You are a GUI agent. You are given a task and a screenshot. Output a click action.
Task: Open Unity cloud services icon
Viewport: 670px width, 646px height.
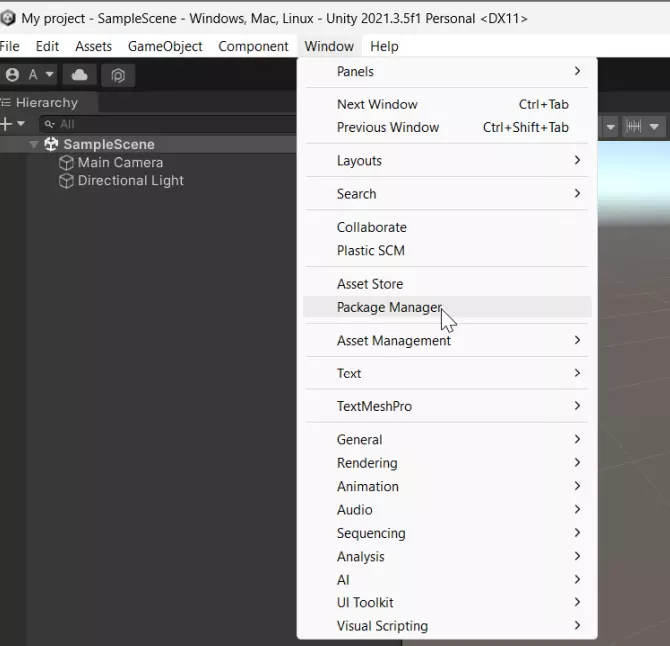point(79,75)
